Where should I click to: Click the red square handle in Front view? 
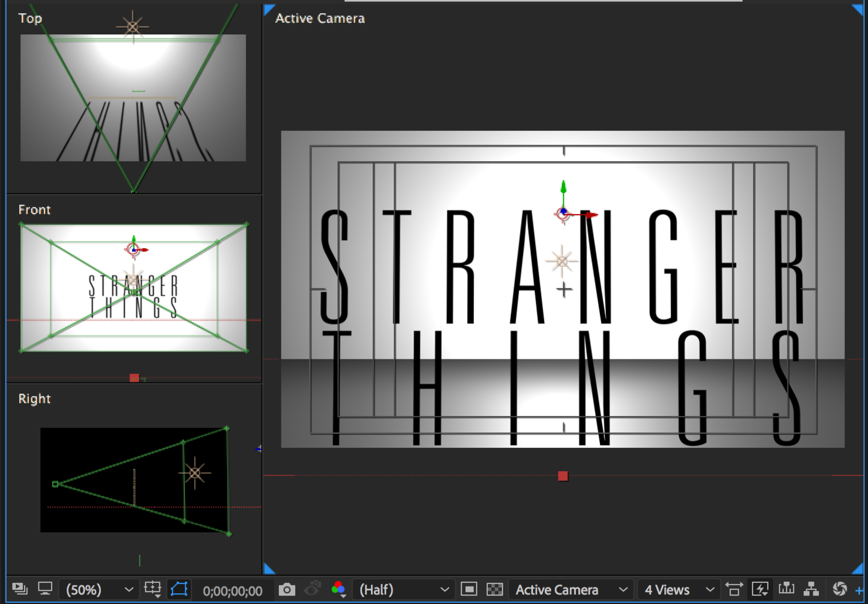pyautogui.click(x=134, y=378)
